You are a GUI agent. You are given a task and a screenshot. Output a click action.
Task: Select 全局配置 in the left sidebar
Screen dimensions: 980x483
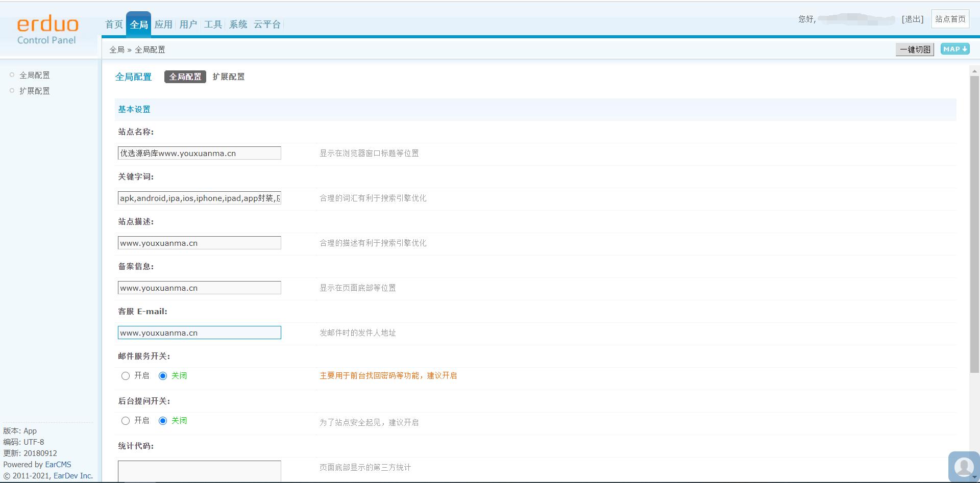[x=35, y=75]
